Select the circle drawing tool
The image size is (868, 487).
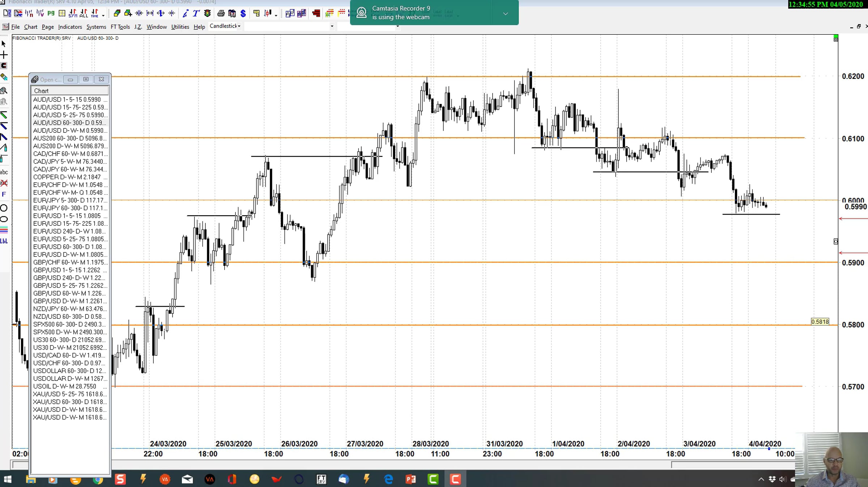click(4, 208)
